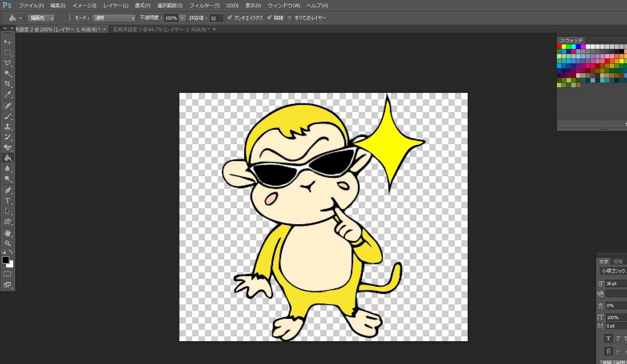This screenshot has height=364, width=627.
Task: Select the Brush tool
Action: pyautogui.click(x=8, y=116)
